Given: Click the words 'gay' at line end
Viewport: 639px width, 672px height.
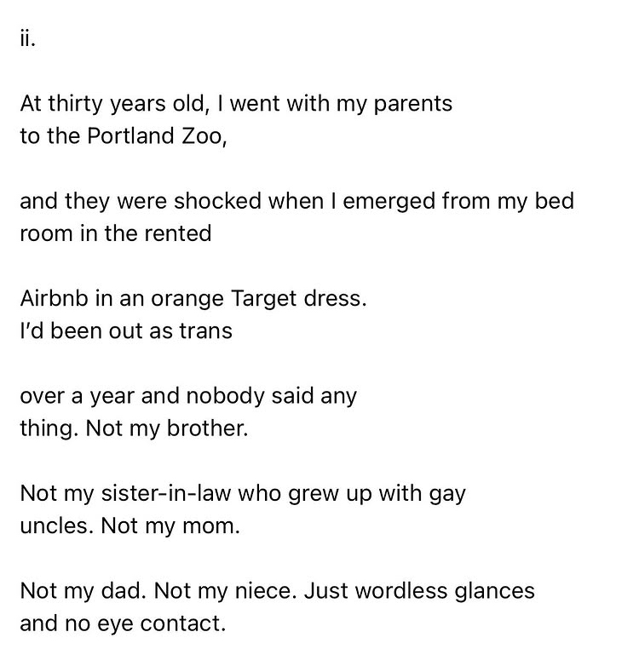Looking at the screenshot, I should point(446,495).
